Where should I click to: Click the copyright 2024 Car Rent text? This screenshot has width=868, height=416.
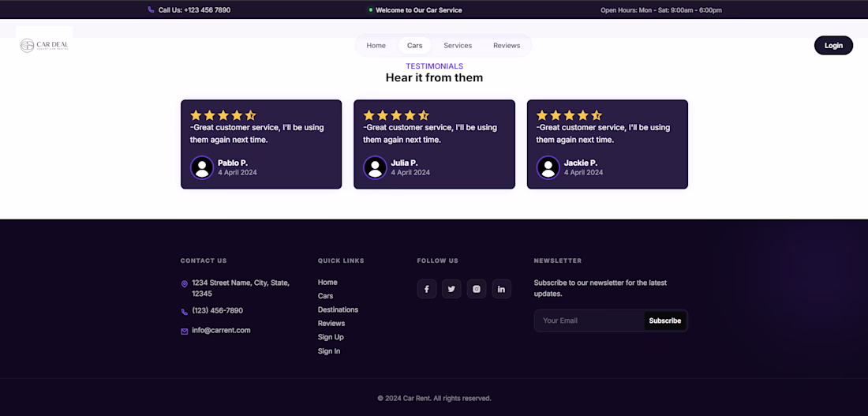point(434,399)
